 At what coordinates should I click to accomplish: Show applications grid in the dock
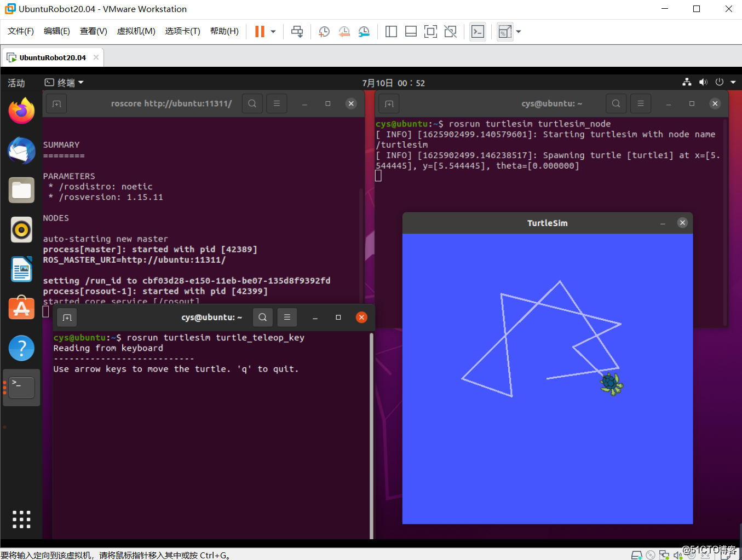[x=21, y=519]
